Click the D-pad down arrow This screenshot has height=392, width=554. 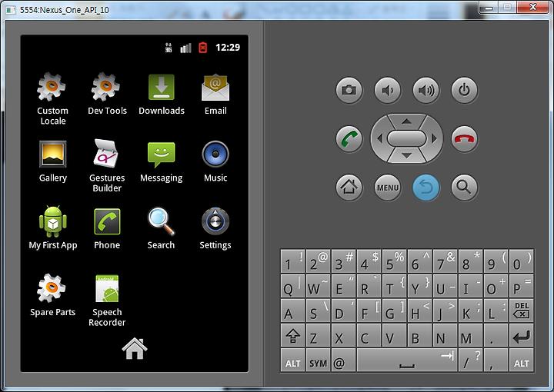[407, 155]
